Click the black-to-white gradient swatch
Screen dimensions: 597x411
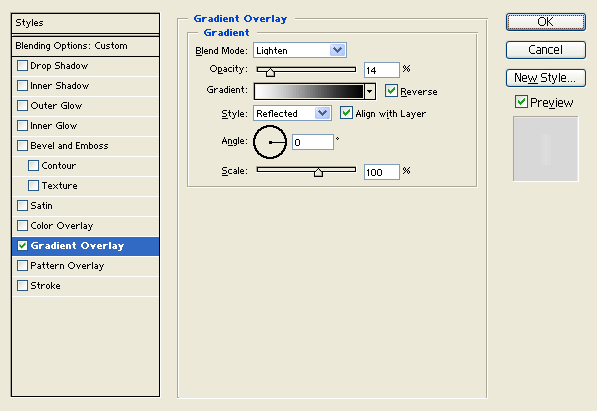[x=309, y=91]
